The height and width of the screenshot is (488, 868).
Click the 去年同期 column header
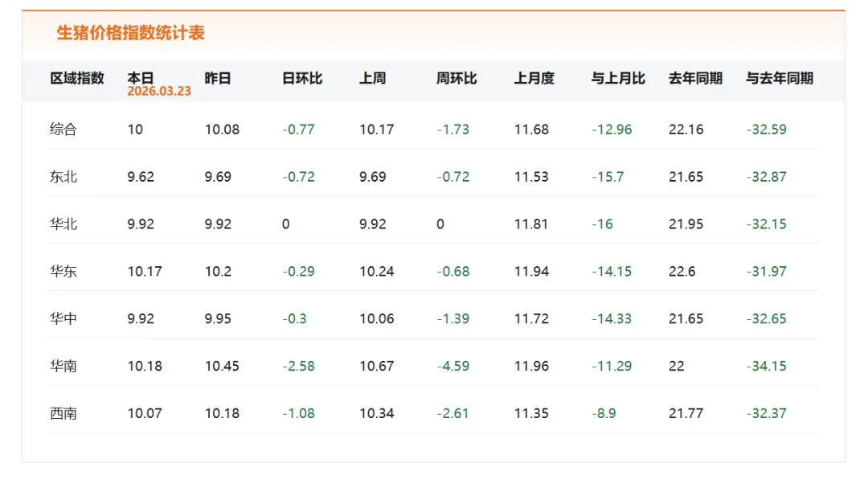[696, 78]
